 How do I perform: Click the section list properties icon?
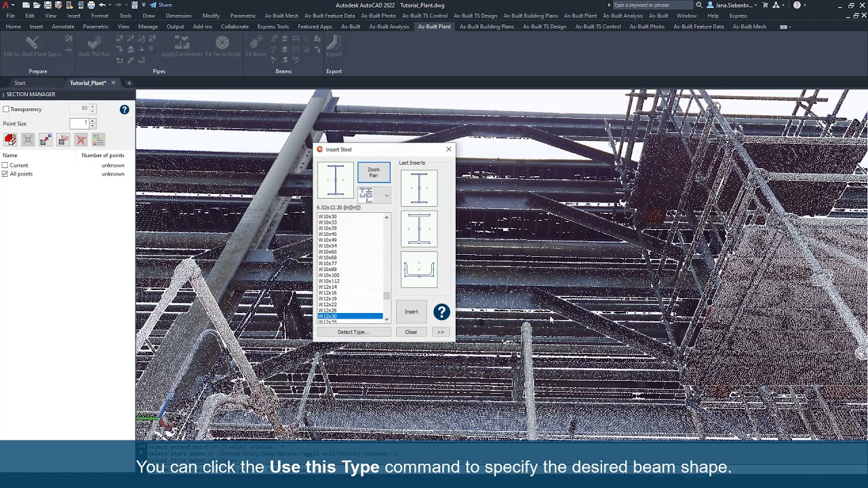98,140
